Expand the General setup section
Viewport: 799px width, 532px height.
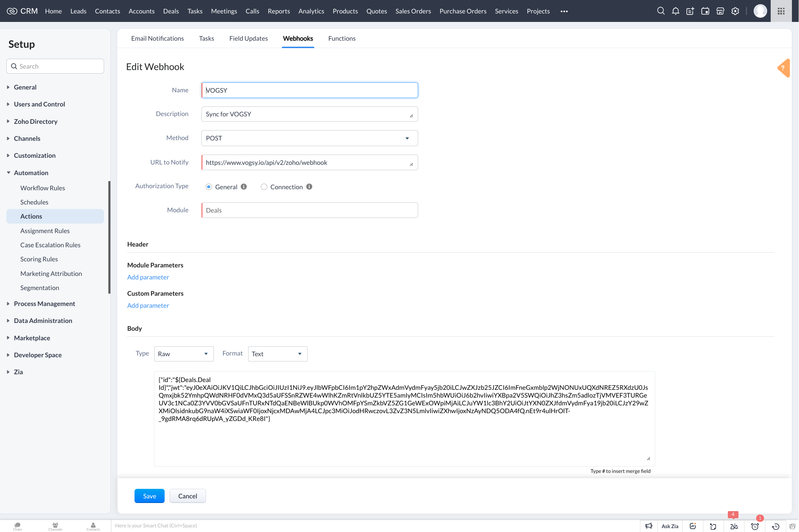tap(25, 87)
